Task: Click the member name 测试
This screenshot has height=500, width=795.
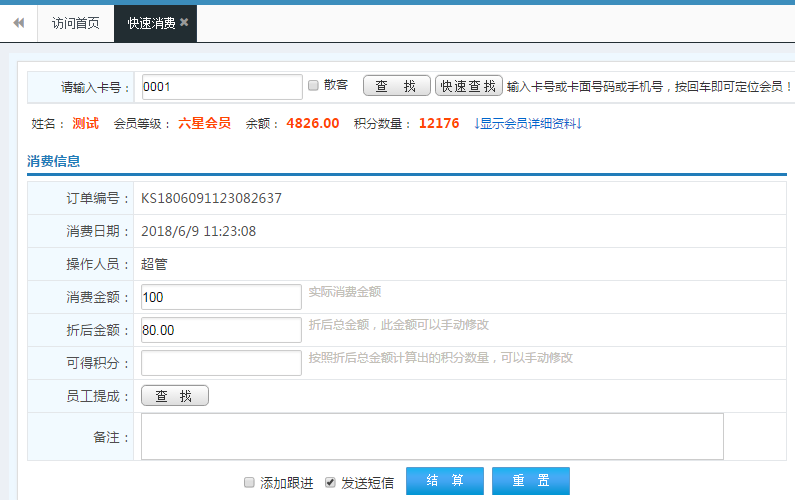Action: [x=85, y=124]
